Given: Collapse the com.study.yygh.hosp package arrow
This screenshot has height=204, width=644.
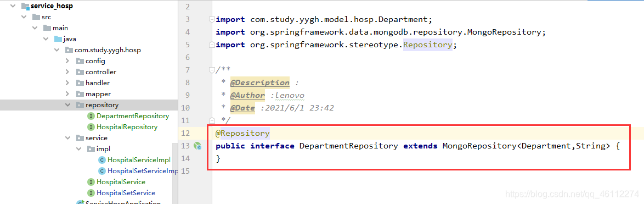Looking at the screenshot, I should [57, 50].
